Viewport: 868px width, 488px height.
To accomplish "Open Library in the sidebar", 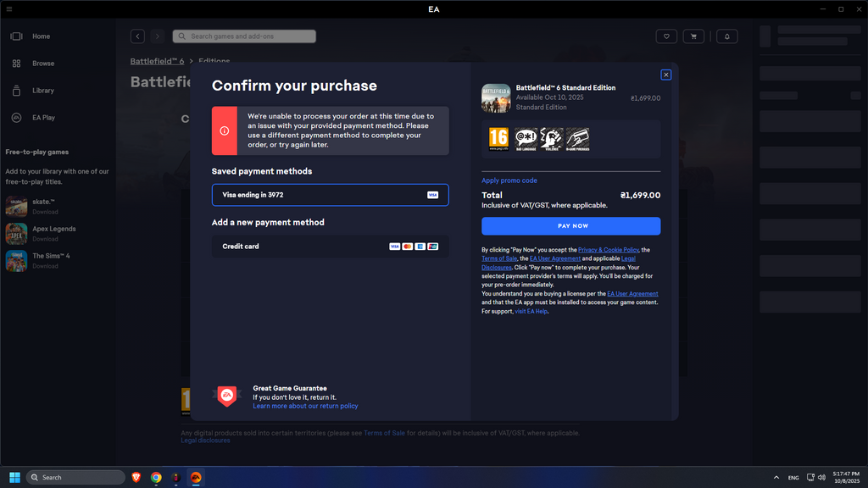I will pos(43,91).
